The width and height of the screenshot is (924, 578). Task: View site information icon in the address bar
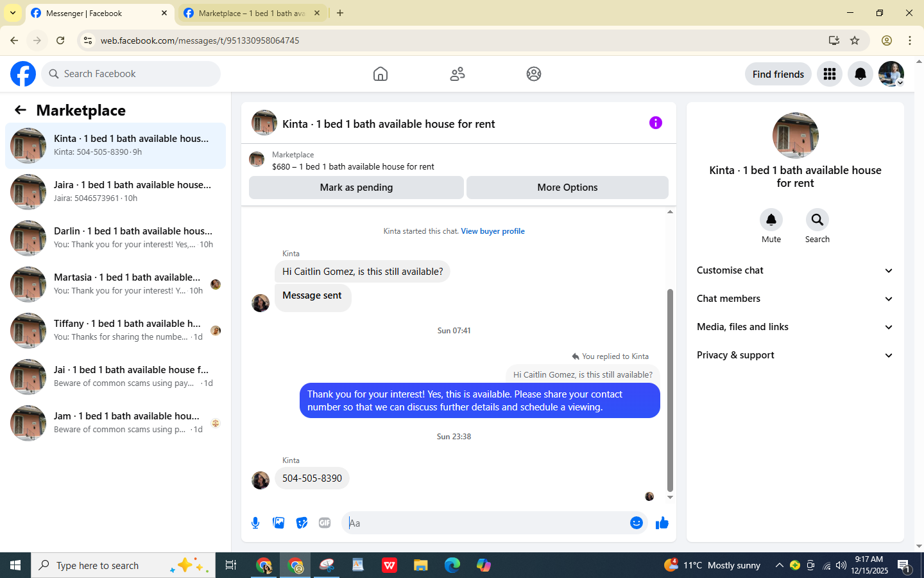tap(88, 40)
